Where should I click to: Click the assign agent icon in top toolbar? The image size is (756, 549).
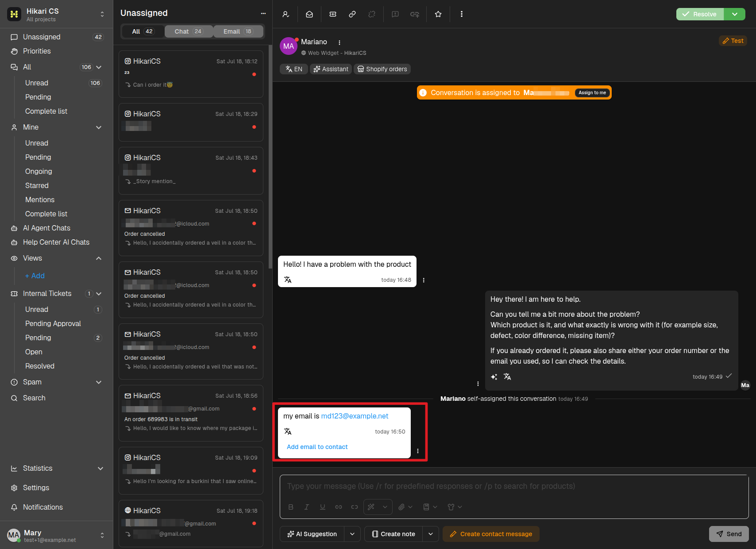click(x=286, y=14)
